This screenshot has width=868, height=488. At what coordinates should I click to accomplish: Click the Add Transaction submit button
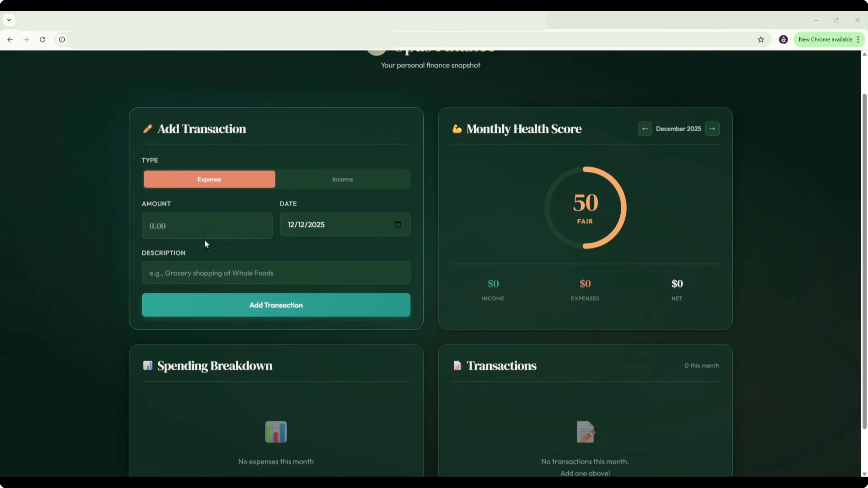pyautogui.click(x=276, y=305)
